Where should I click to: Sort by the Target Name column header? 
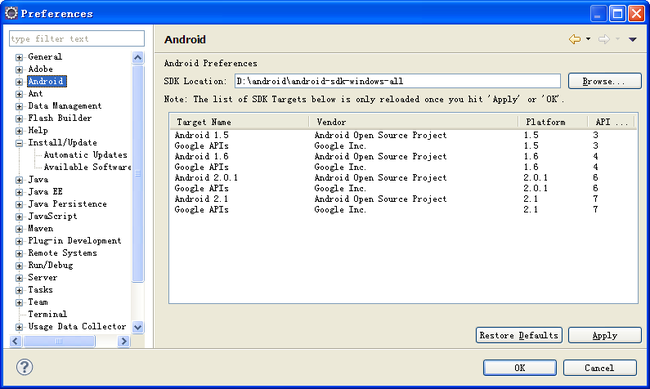click(x=240, y=122)
